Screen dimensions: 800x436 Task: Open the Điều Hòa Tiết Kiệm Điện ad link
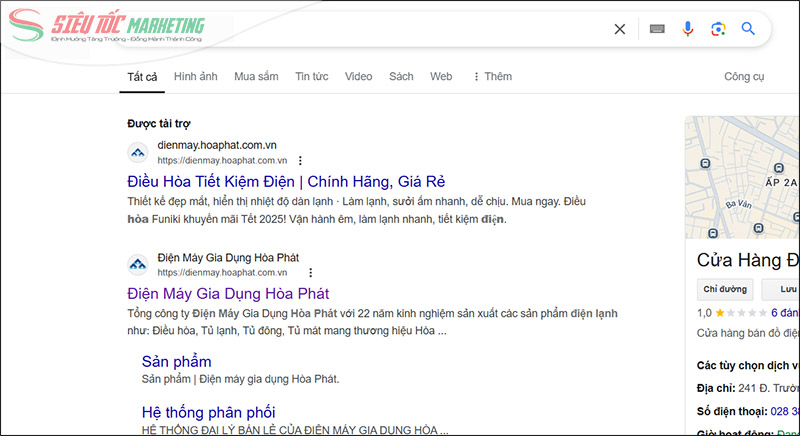286,182
